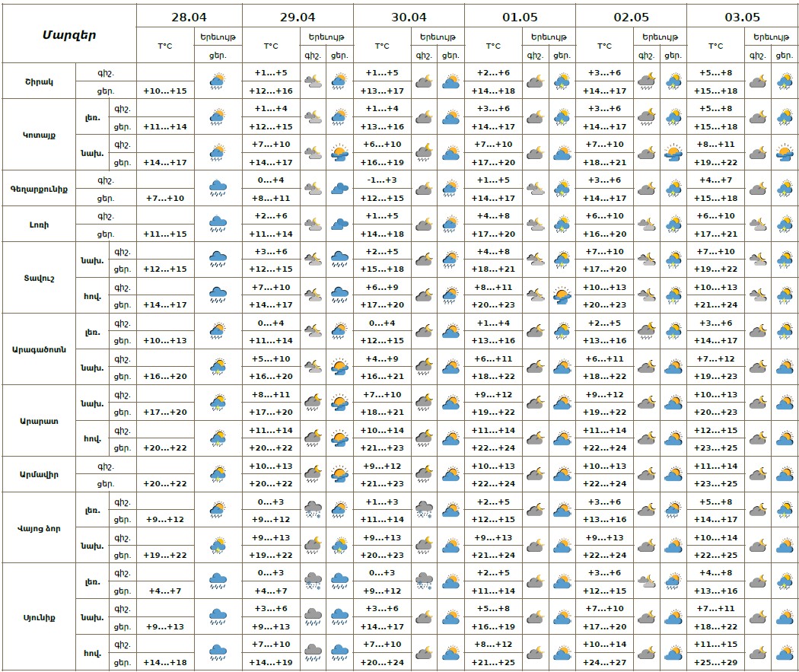Click Սյունիք mountain night snow icon on 30.04
Screen dimensions: 799x672
point(424,581)
